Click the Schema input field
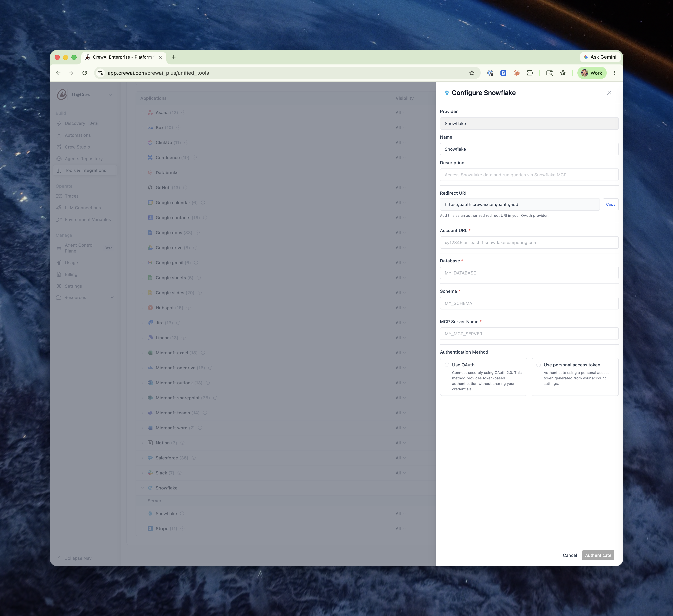The width and height of the screenshot is (673, 616). (x=529, y=303)
